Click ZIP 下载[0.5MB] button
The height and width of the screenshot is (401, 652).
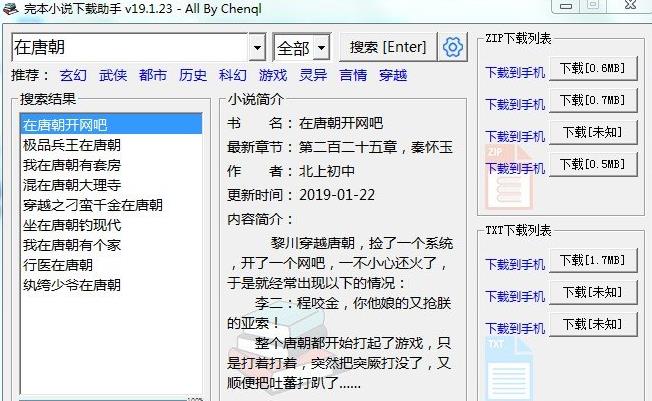coord(593,164)
